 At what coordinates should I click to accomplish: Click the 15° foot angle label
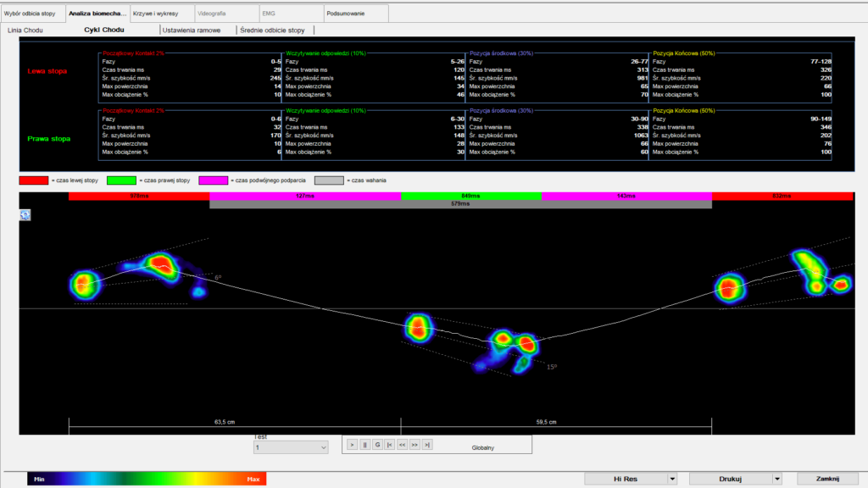[552, 367]
